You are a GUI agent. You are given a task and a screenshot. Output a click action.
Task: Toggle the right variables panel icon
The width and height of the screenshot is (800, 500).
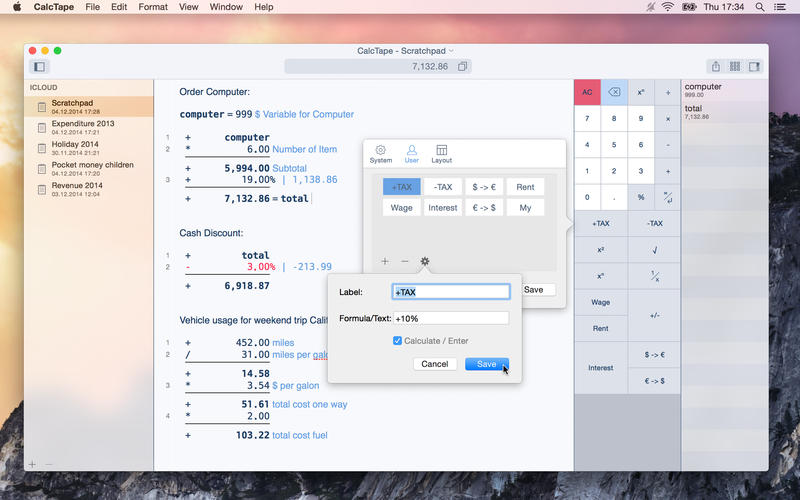(754, 67)
